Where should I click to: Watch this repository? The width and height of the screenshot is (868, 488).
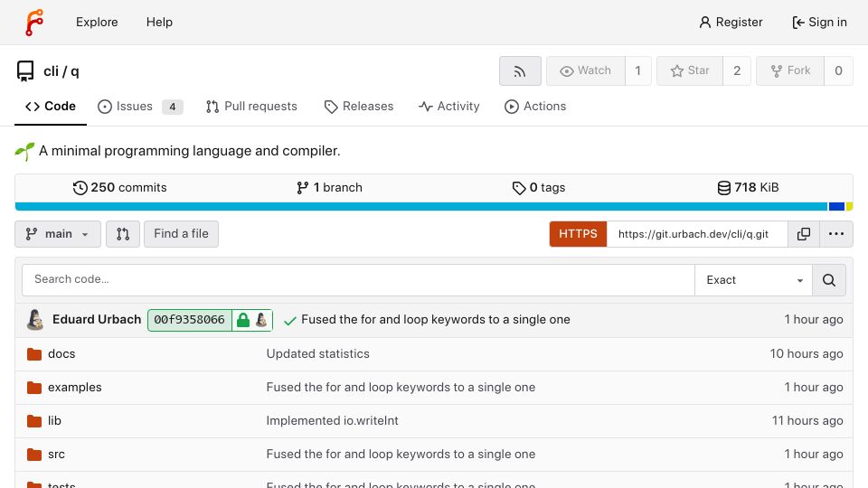586,70
